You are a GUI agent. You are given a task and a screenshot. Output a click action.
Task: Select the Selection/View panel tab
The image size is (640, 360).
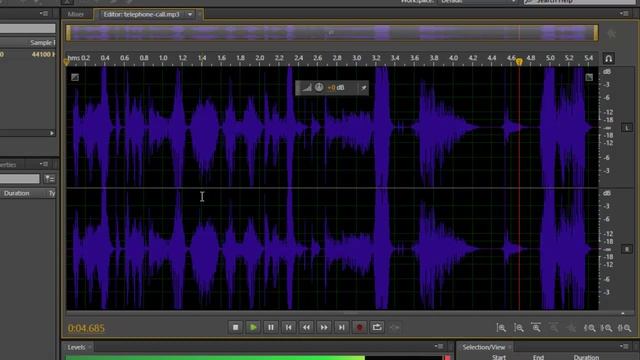tap(484, 347)
